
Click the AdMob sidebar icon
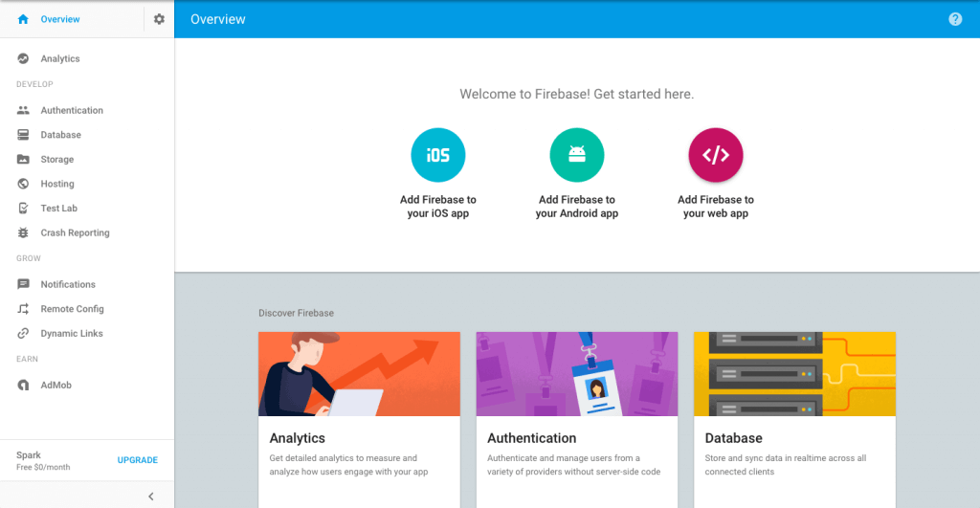point(23,385)
